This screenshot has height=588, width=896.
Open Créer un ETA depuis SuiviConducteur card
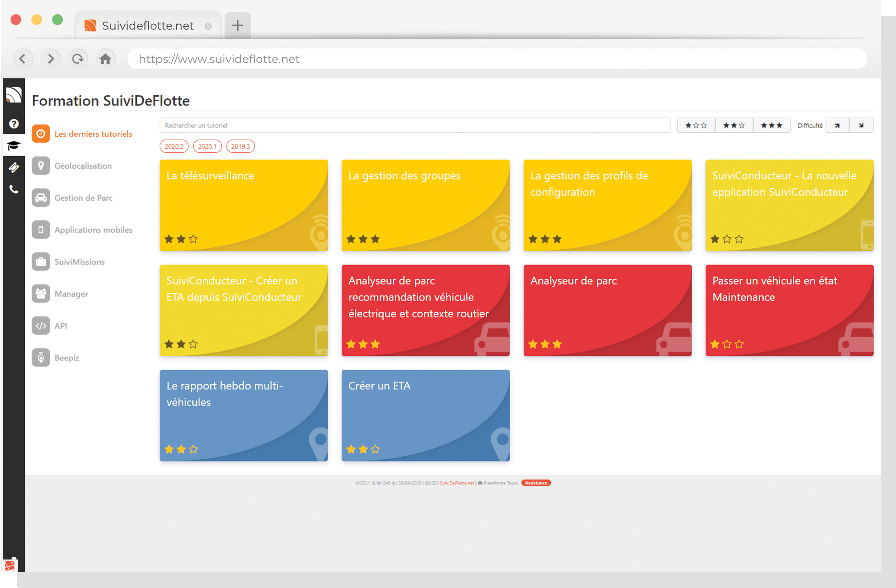[x=244, y=310]
